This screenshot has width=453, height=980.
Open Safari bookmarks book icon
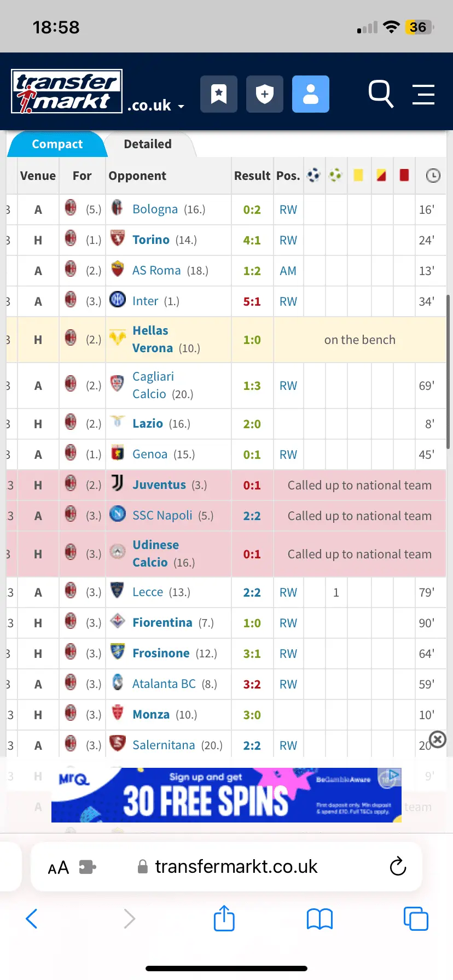coord(320,919)
